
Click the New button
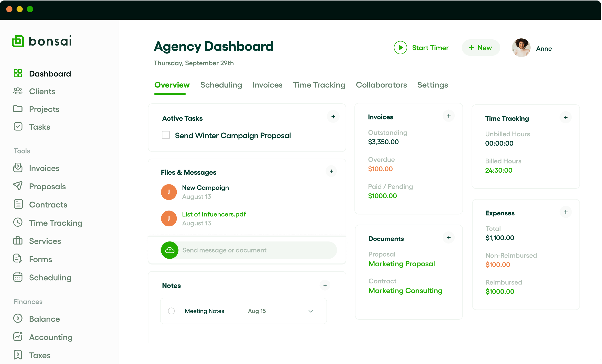[481, 48]
